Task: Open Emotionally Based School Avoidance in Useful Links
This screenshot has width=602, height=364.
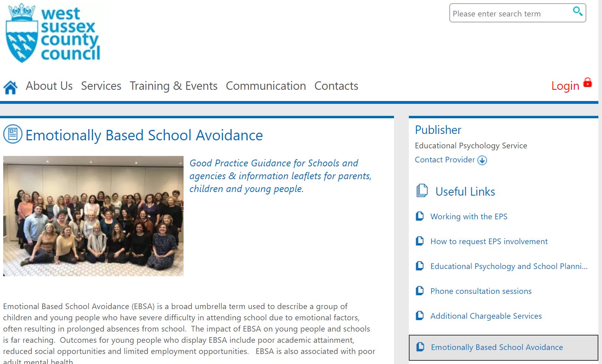Action: 497,347
